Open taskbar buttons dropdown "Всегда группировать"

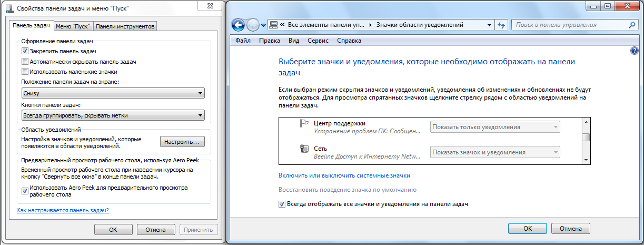click(113, 116)
